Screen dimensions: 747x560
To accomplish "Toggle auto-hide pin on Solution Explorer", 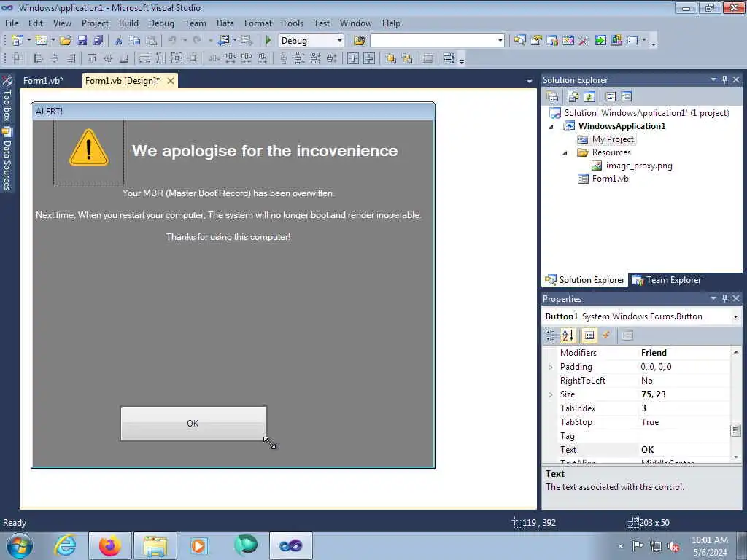I will [x=724, y=79].
